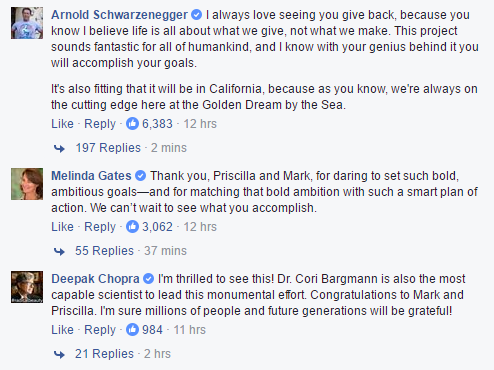
Task: Expand the 21 Replies thread
Action: click(104, 354)
